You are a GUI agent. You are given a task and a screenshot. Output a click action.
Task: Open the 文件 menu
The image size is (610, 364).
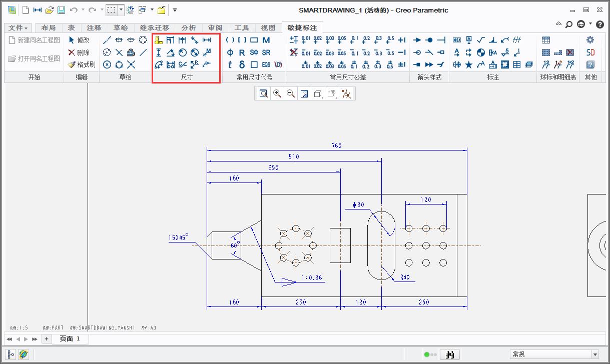tap(18, 27)
